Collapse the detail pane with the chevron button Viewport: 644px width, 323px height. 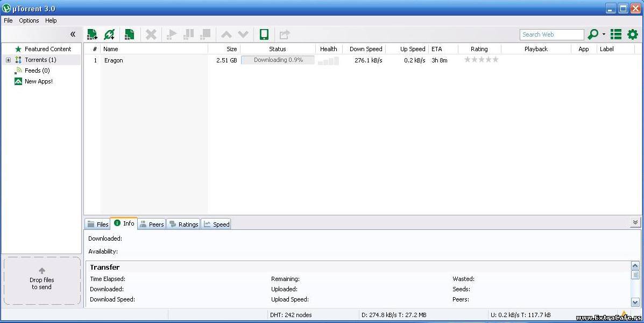(x=635, y=222)
